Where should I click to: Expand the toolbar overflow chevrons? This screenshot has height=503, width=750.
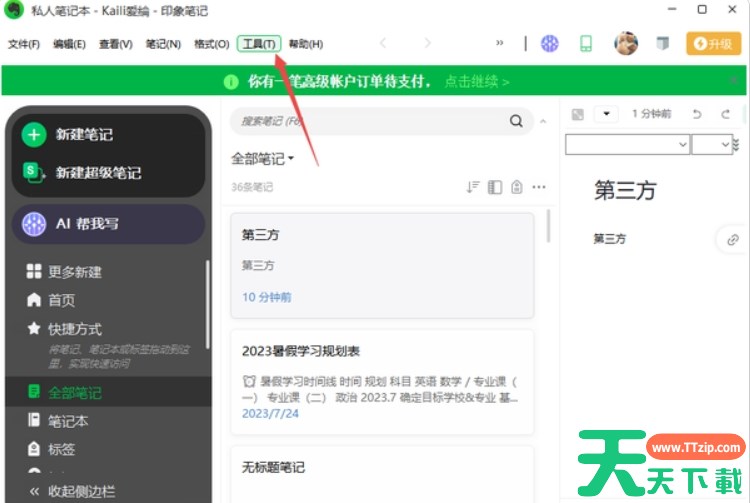click(x=499, y=44)
